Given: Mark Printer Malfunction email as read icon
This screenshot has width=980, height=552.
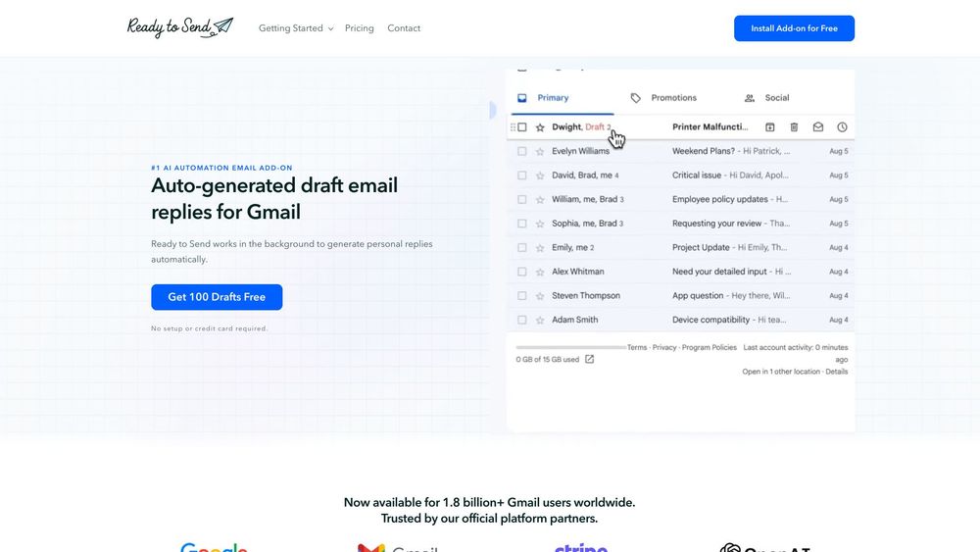Looking at the screenshot, I should click(x=818, y=126).
